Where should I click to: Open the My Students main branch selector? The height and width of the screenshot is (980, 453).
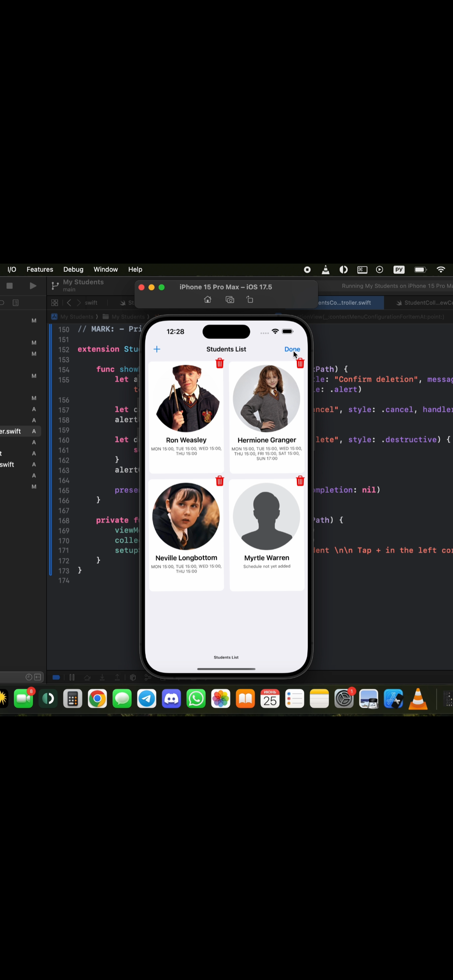tap(78, 285)
